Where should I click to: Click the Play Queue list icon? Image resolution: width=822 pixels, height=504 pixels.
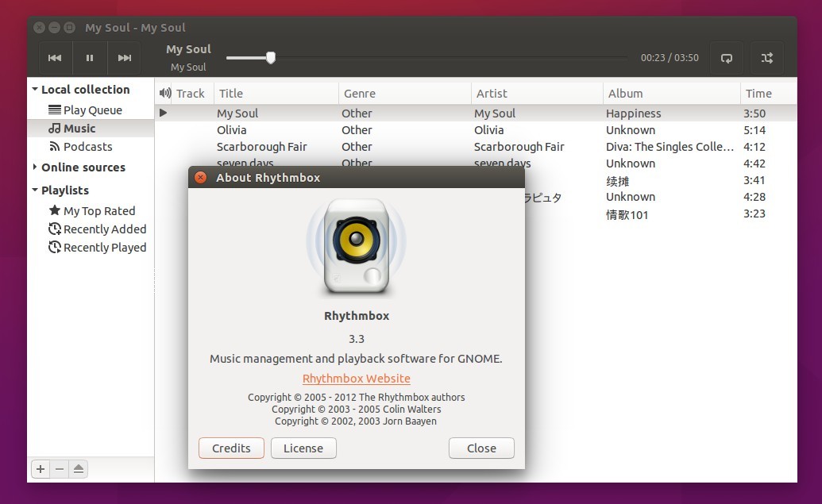pos(55,110)
